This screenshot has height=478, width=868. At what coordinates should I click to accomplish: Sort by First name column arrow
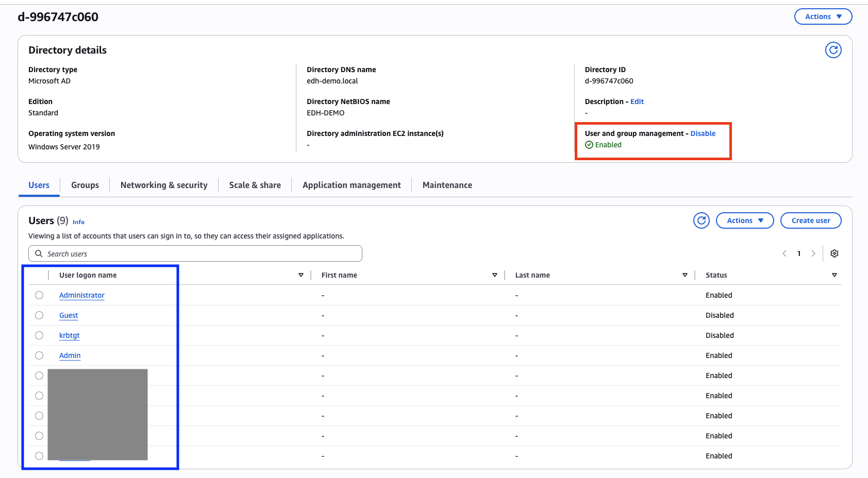point(495,275)
